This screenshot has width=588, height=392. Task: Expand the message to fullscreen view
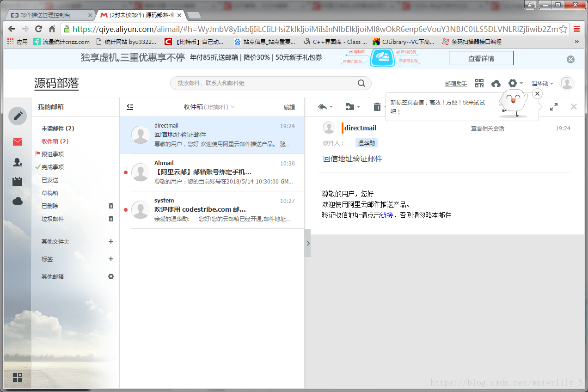click(553, 107)
